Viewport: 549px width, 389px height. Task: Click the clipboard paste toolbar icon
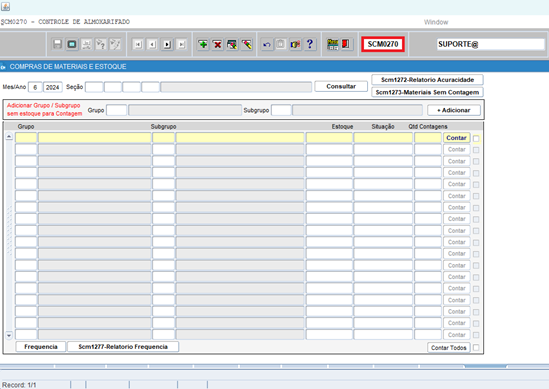(x=281, y=44)
